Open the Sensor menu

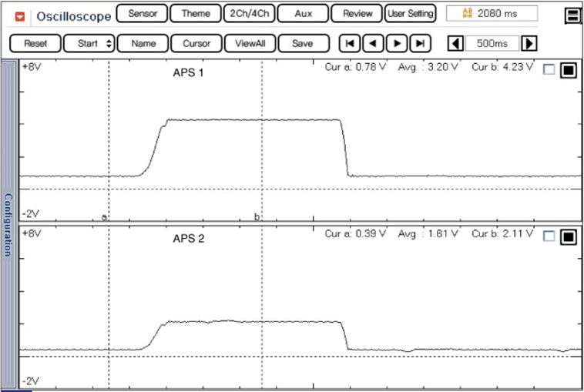[142, 13]
